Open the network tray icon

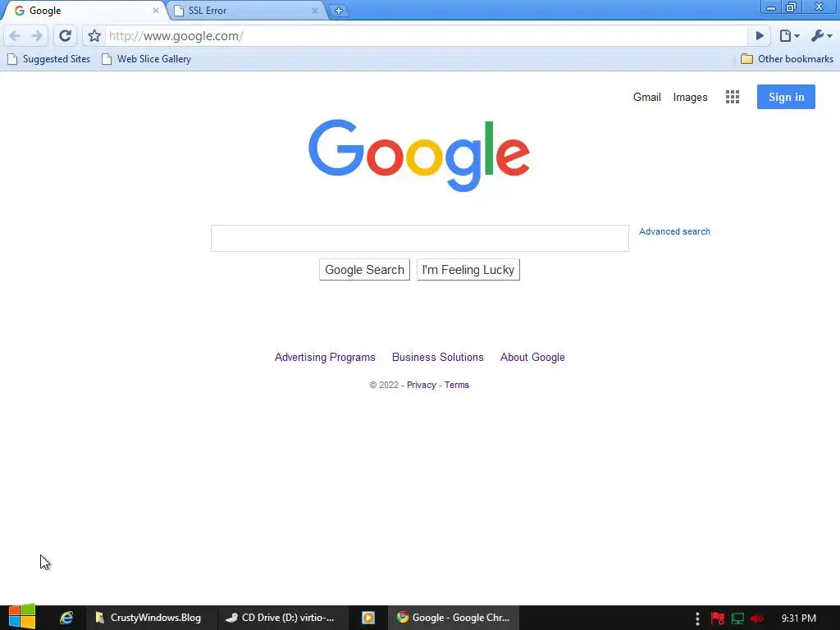(737, 619)
